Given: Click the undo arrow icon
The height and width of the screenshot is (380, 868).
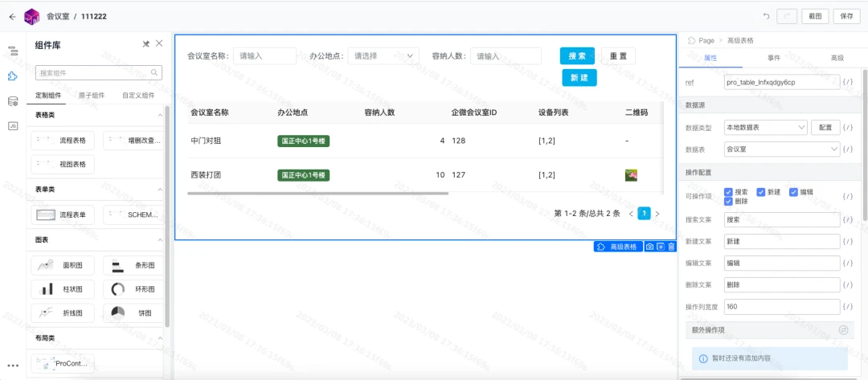Looking at the screenshot, I should pos(766,16).
